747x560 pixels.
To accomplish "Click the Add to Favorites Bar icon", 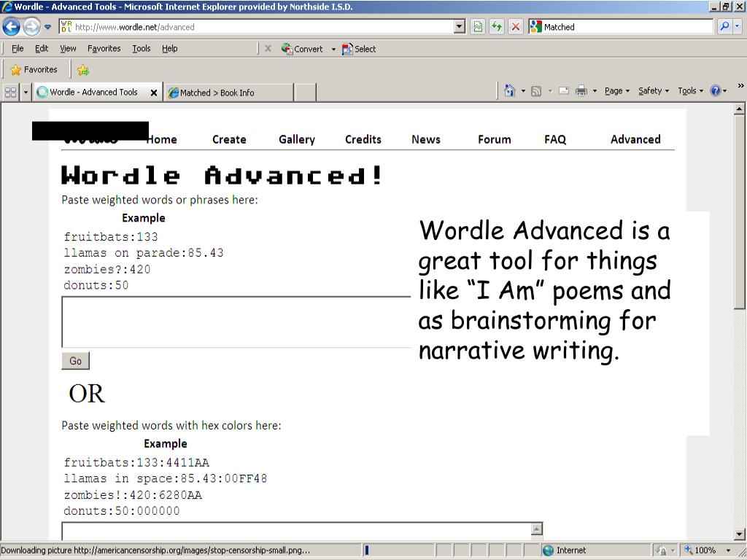I will (83, 70).
